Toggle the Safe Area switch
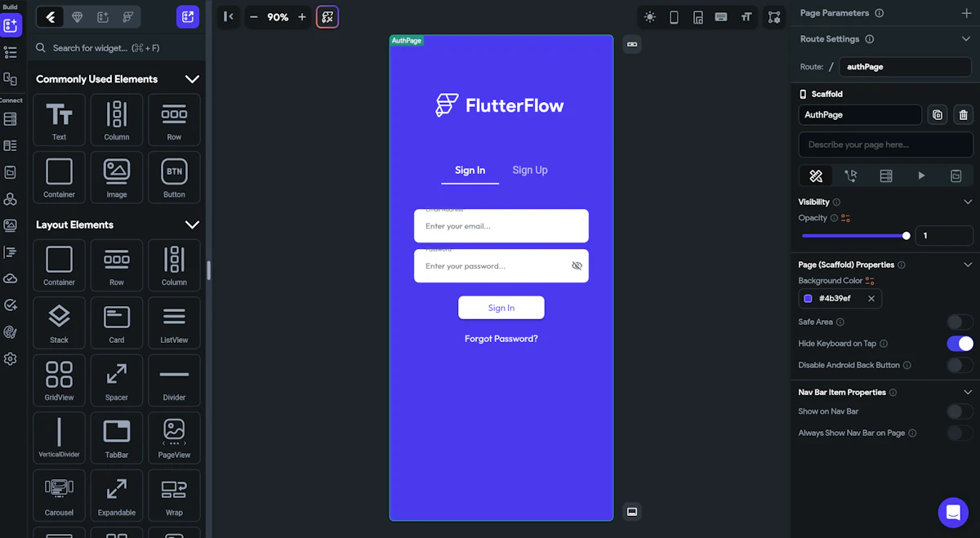Screen dimensions: 980x538 click(x=960, y=322)
